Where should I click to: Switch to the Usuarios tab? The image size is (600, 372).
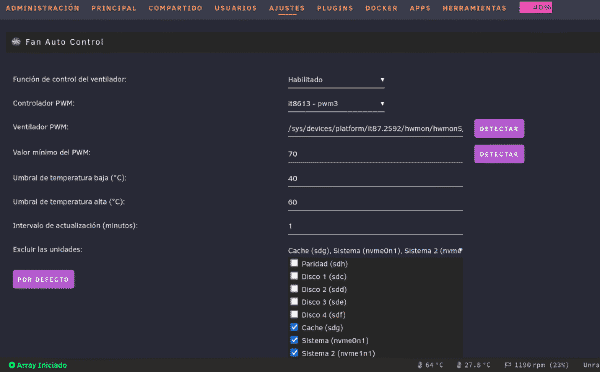tap(235, 8)
